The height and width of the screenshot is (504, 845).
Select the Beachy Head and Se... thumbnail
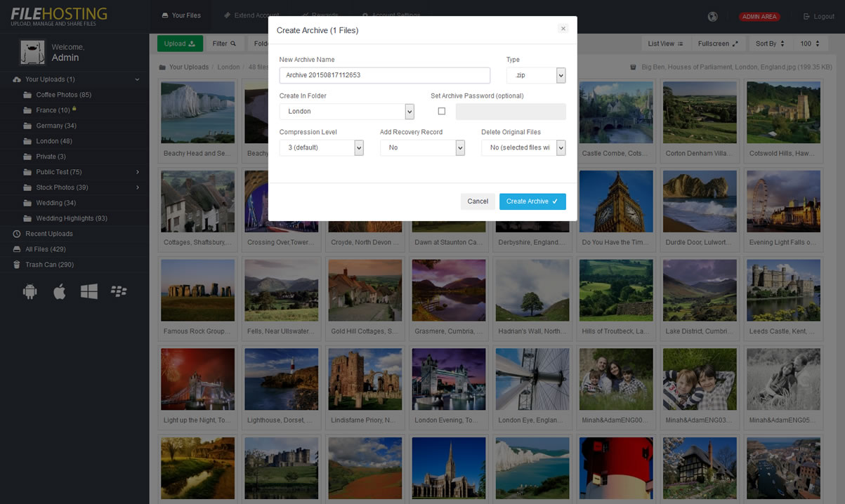point(197,112)
